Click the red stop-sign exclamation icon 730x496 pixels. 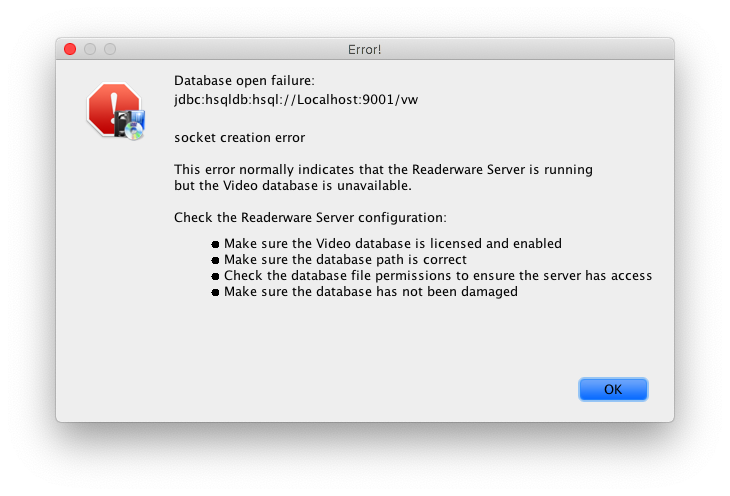pos(113,109)
